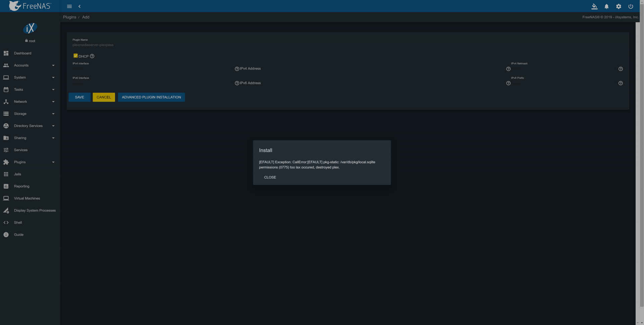644x325 pixels.
Task: Click the Tasks calendar icon
Action: pos(6,90)
